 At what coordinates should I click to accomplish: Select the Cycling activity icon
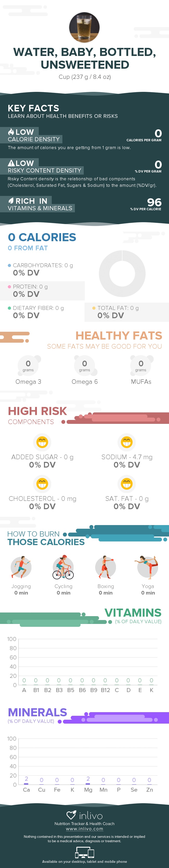click(63, 567)
